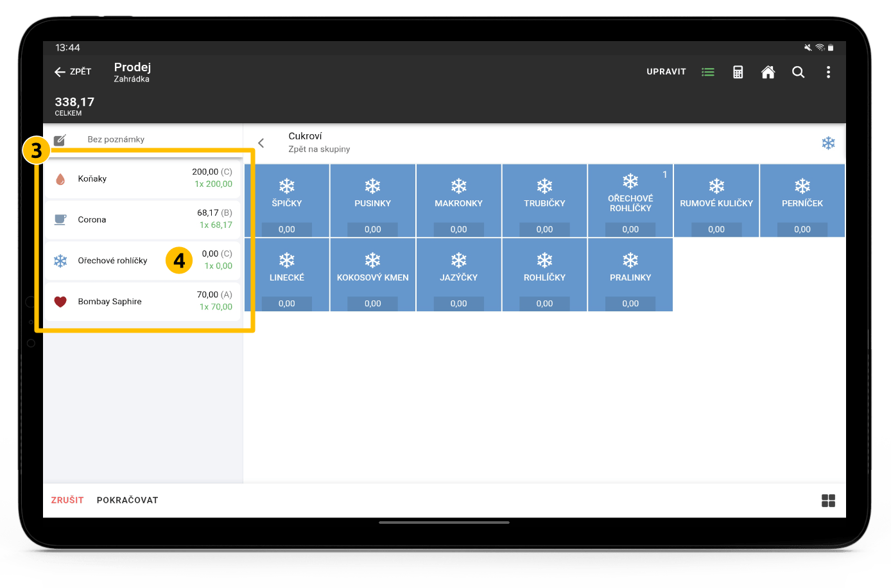
Task: Click the Koňaky price 200,00 (C)
Action: [x=212, y=172]
